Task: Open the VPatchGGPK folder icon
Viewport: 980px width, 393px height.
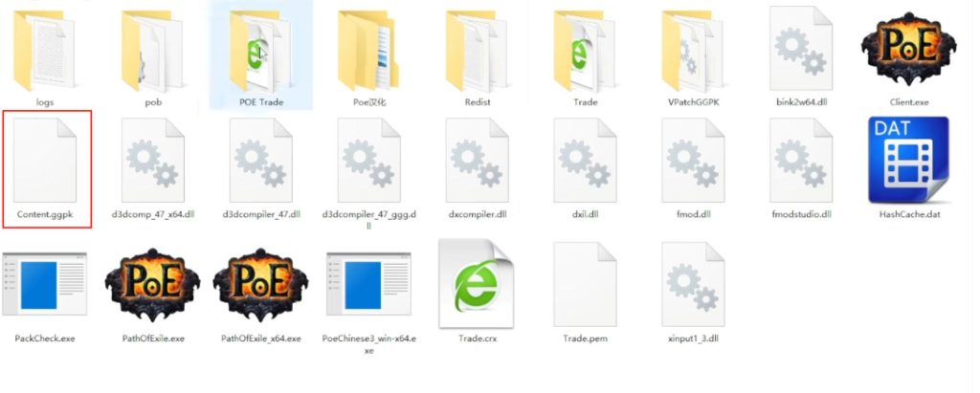Action: [693, 50]
